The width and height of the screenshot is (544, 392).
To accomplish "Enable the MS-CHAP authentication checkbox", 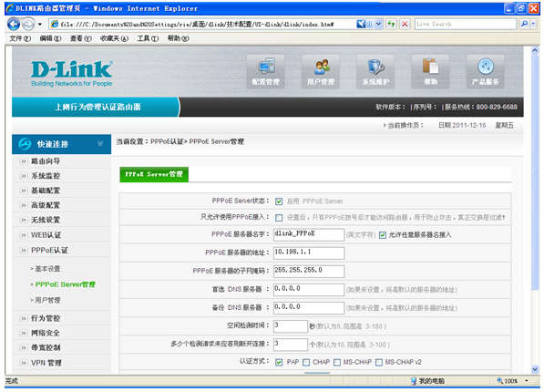I will (337, 363).
